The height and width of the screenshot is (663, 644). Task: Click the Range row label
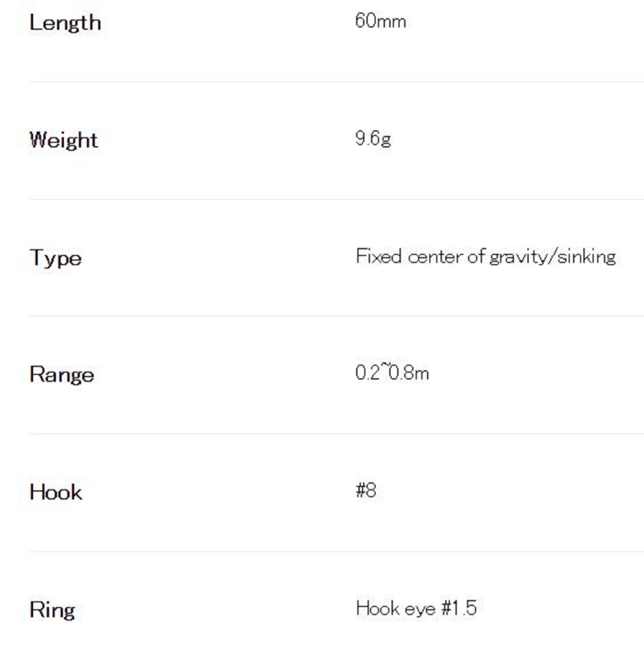62,375
